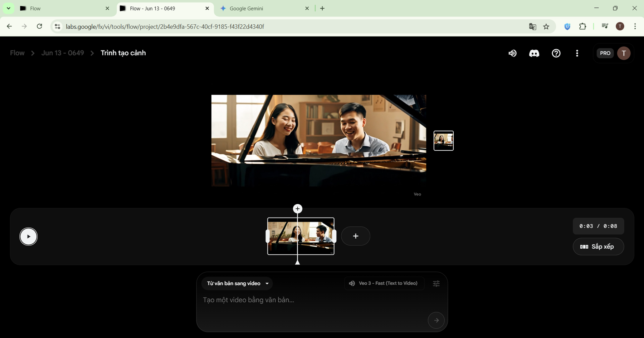Open the Veo 3 - Fast model selector

pos(384,283)
